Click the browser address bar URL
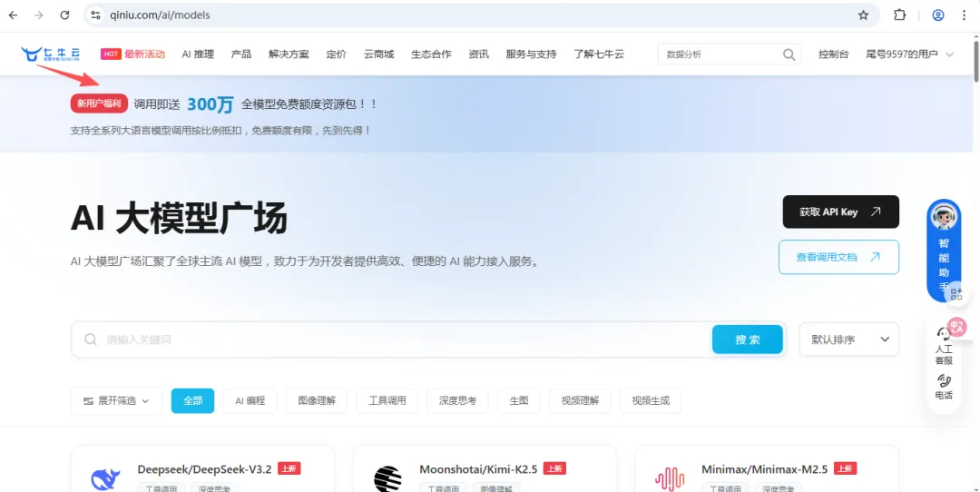Screen dimensions: 980x492 click(160, 15)
